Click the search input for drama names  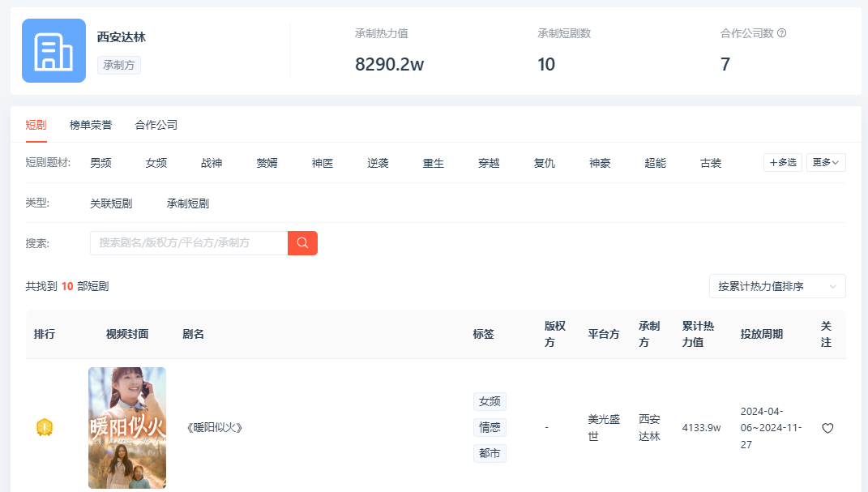(x=189, y=243)
